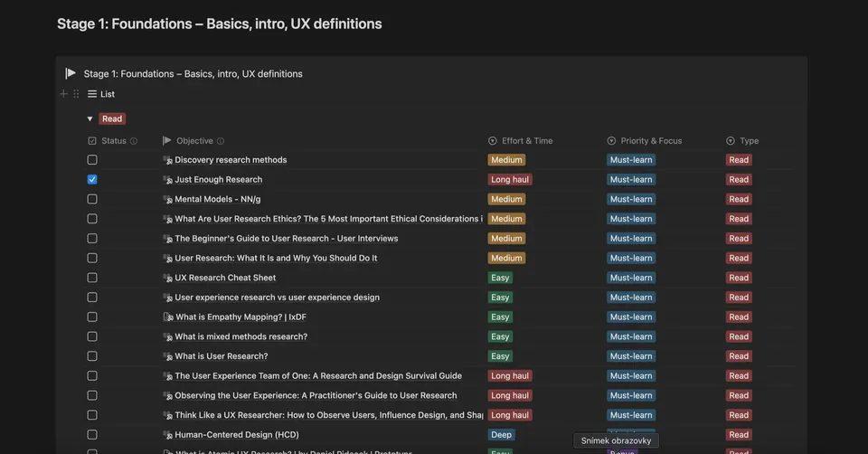Check status box for UX Research Cheat Sheet

(x=92, y=278)
